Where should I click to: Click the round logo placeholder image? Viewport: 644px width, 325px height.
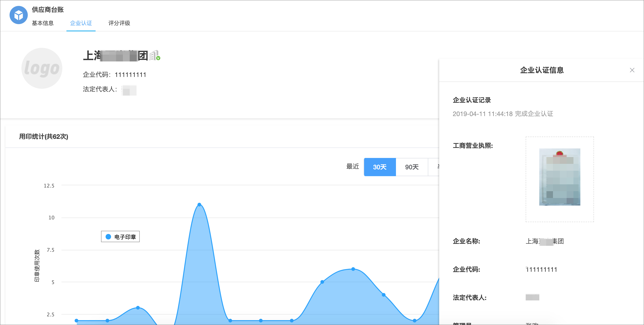click(x=42, y=68)
